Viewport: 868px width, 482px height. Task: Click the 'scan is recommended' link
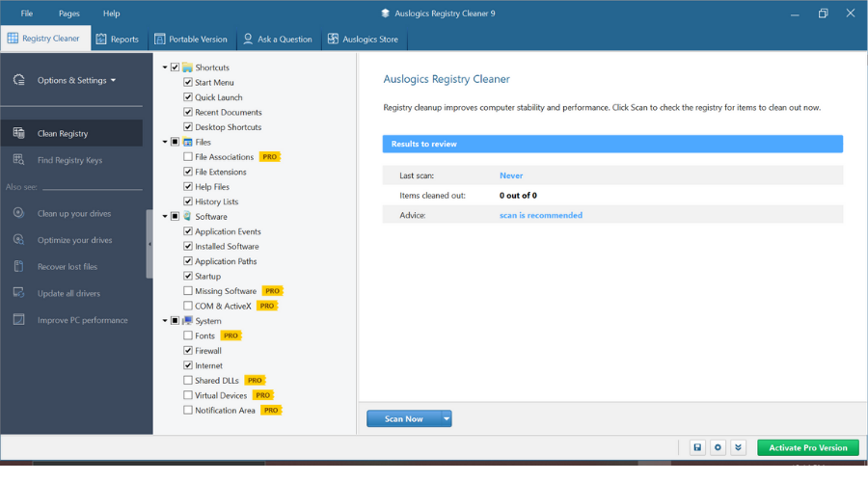tap(540, 215)
